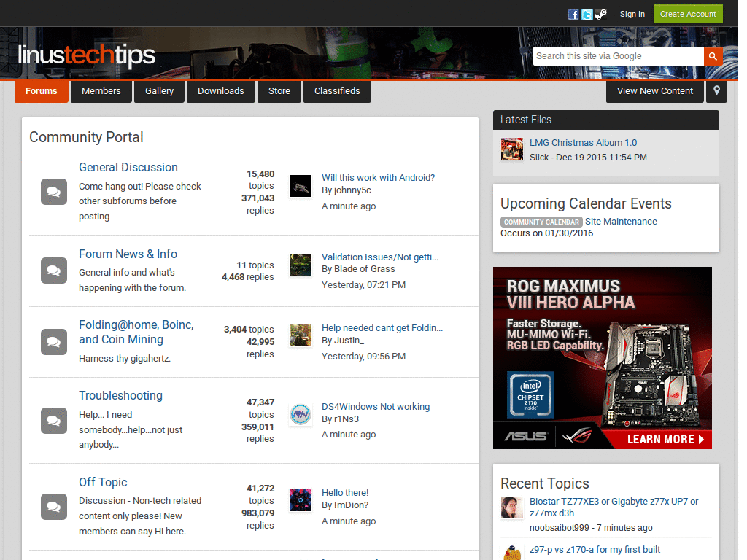Viewport: 747px width, 560px height.
Task: Open the General Discussion forum link
Action: (128, 167)
